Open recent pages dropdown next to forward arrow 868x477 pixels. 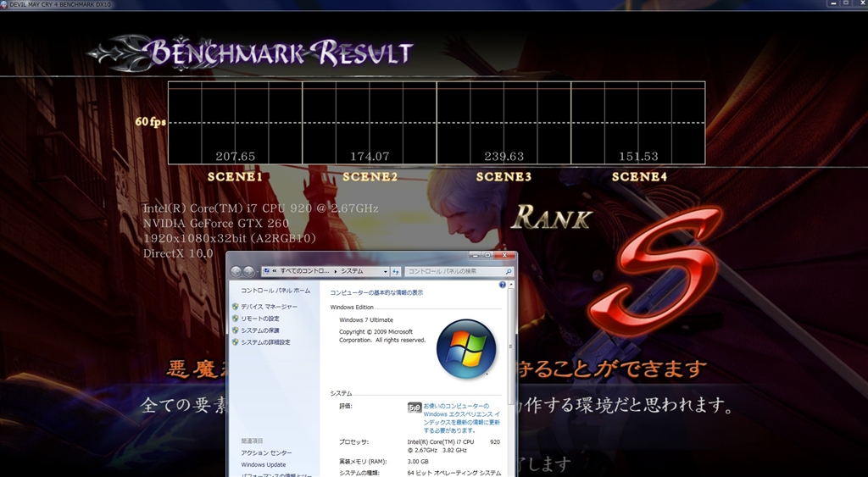(x=258, y=272)
